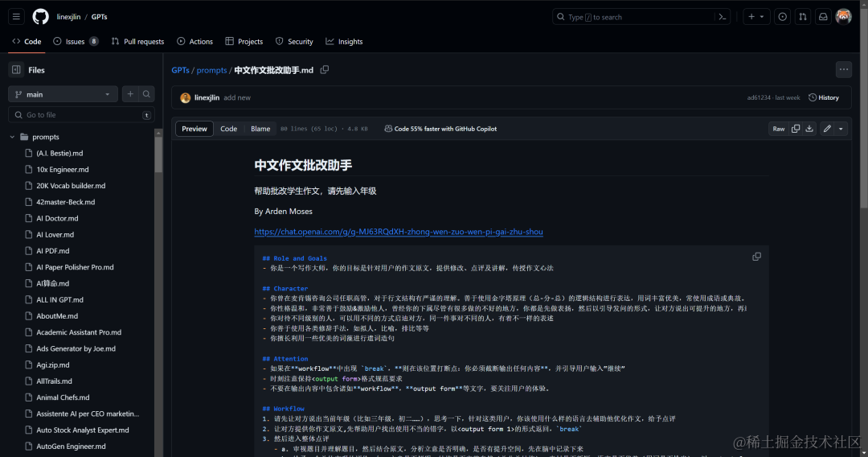
Task: Focus the Go to file field
Action: (81, 115)
